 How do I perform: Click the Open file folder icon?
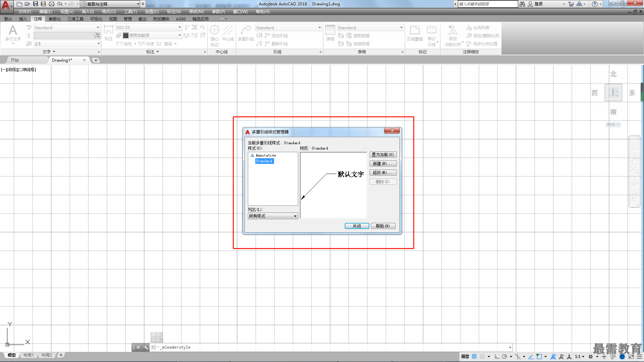[28, 4]
